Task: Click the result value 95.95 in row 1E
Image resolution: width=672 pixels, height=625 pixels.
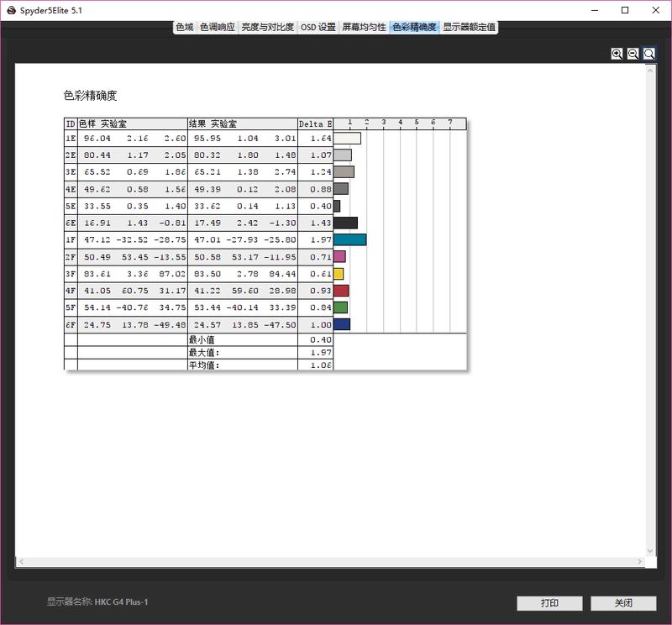Action: pyautogui.click(x=207, y=139)
